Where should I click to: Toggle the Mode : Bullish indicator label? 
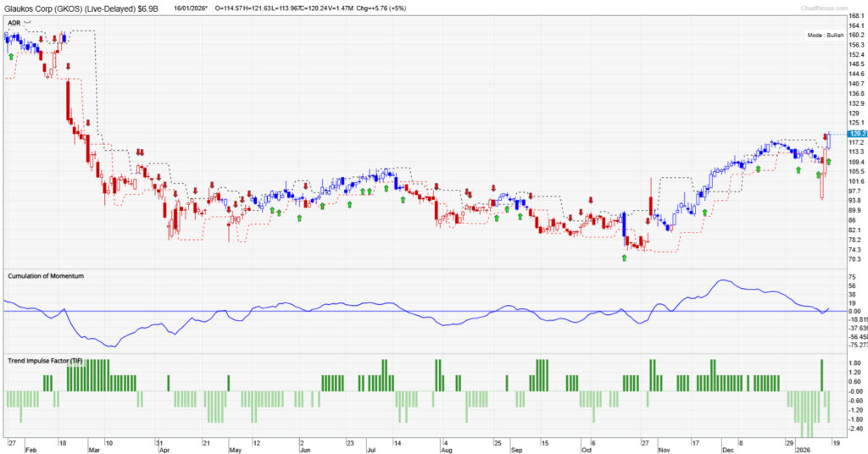pyautogui.click(x=826, y=36)
